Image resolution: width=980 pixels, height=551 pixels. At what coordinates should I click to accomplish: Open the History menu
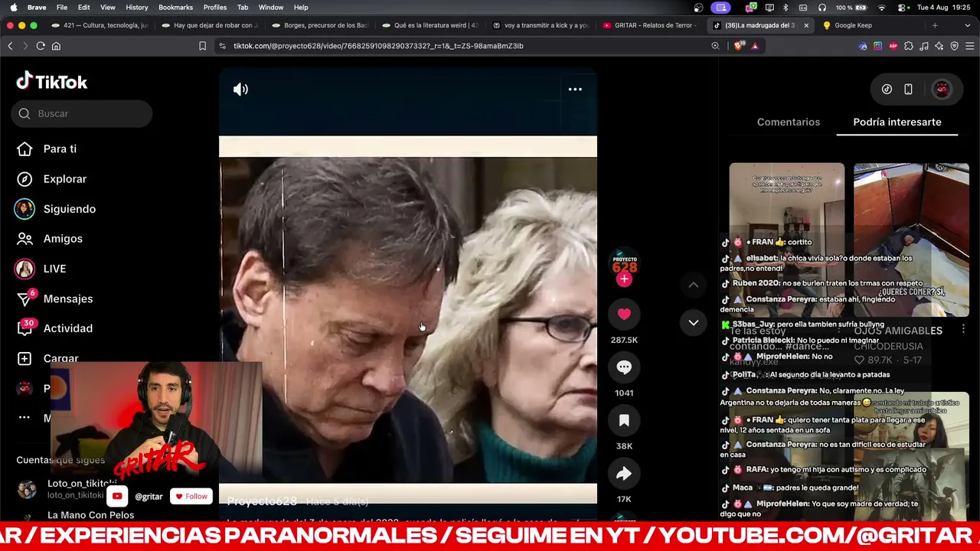click(137, 8)
